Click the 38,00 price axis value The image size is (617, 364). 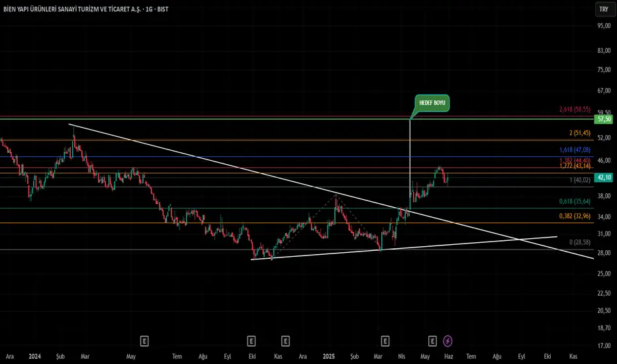point(604,196)
